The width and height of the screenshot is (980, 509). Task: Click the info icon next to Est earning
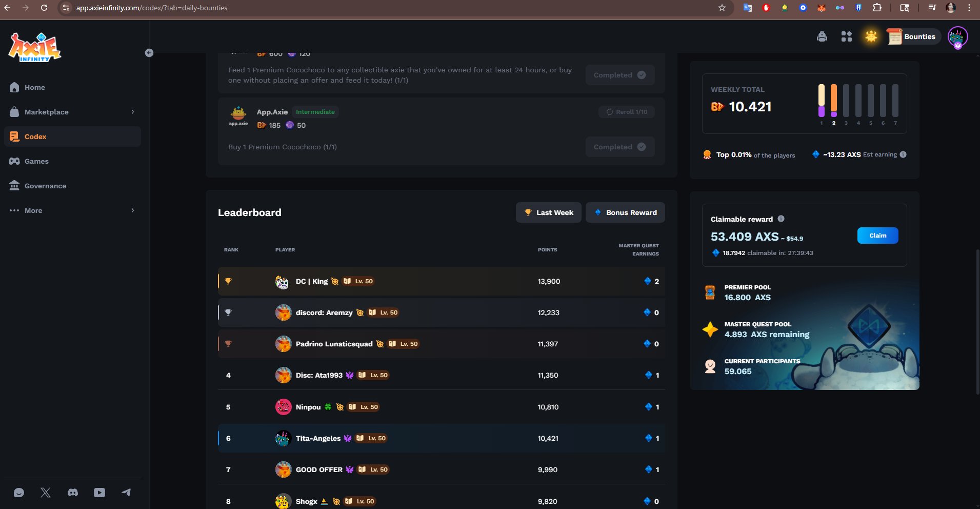click(x=903, y=154)
